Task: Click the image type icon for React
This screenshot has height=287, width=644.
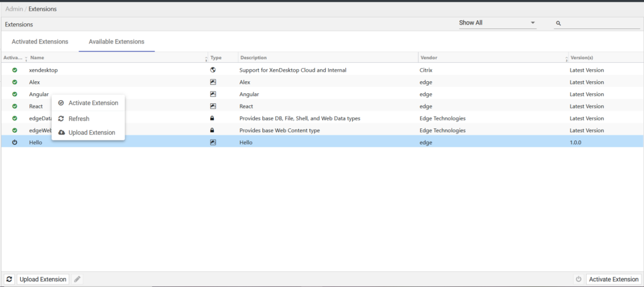Action: tap(213, 106)
